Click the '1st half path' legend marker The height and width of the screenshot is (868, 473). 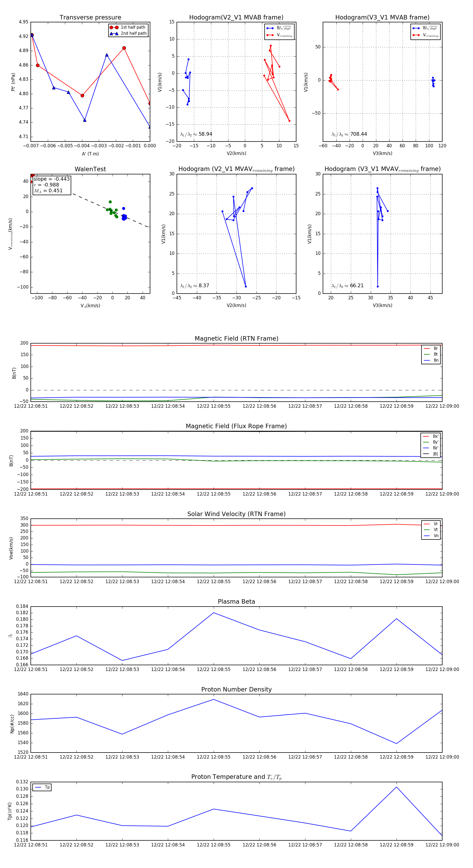114,27
